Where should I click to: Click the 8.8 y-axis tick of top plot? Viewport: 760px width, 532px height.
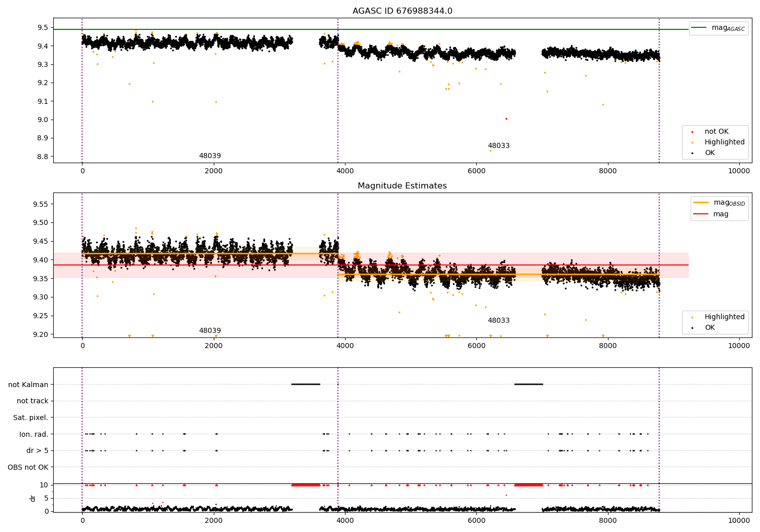coord(43,157)
